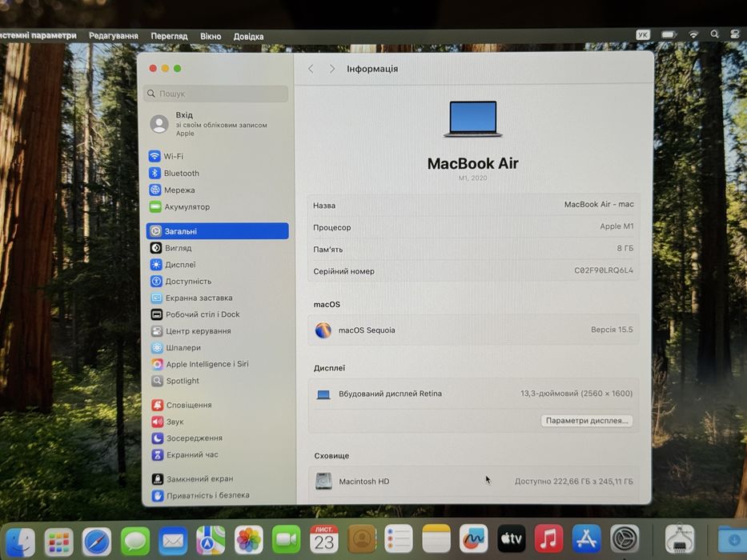
Task: Click the Пошук search field
Action: [x=216, y=94]
